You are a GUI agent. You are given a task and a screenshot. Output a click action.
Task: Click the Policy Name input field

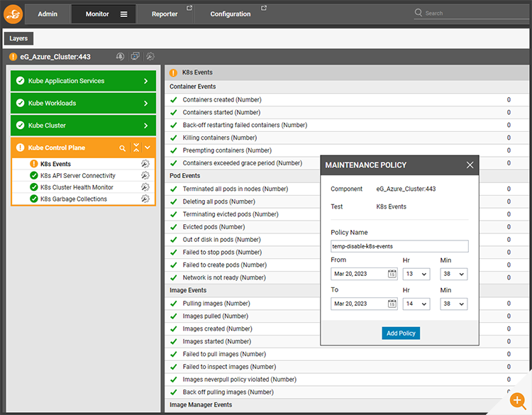[x=399, y=246]
